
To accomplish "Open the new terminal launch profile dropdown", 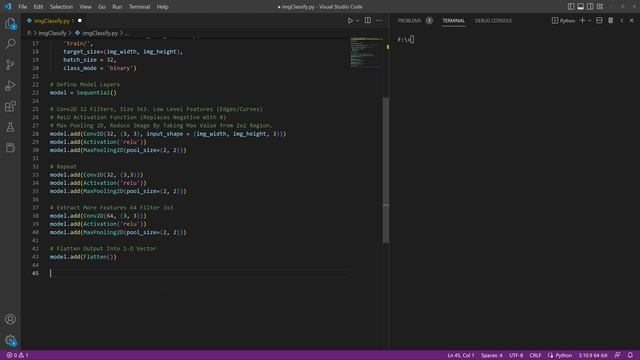I will (589, 20).
